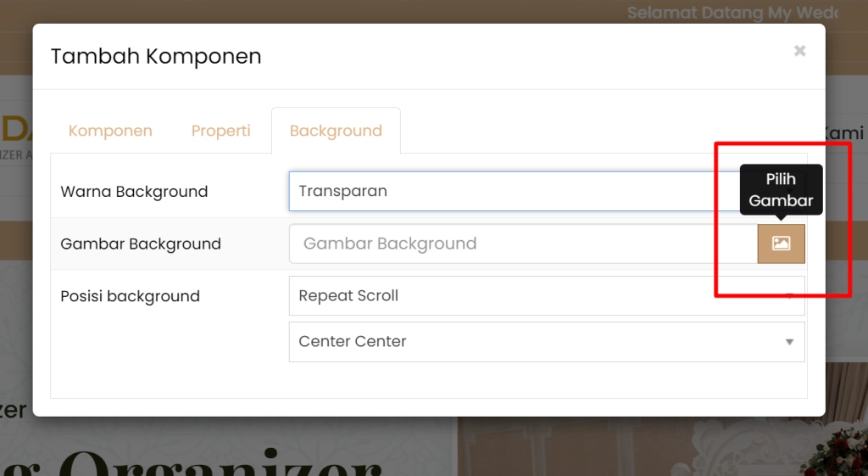Click the Tambah Komponen dialog title
The width and height of the screenshot is (868, 476).
(x=156, y=57)
